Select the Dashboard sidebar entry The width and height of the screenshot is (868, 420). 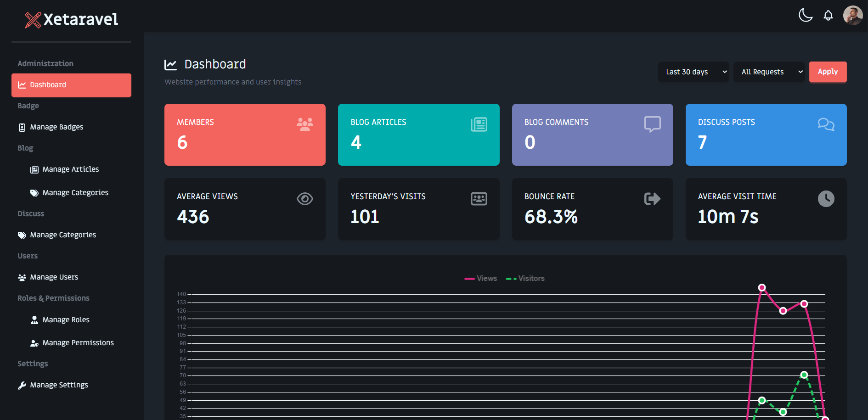(48, 84)
